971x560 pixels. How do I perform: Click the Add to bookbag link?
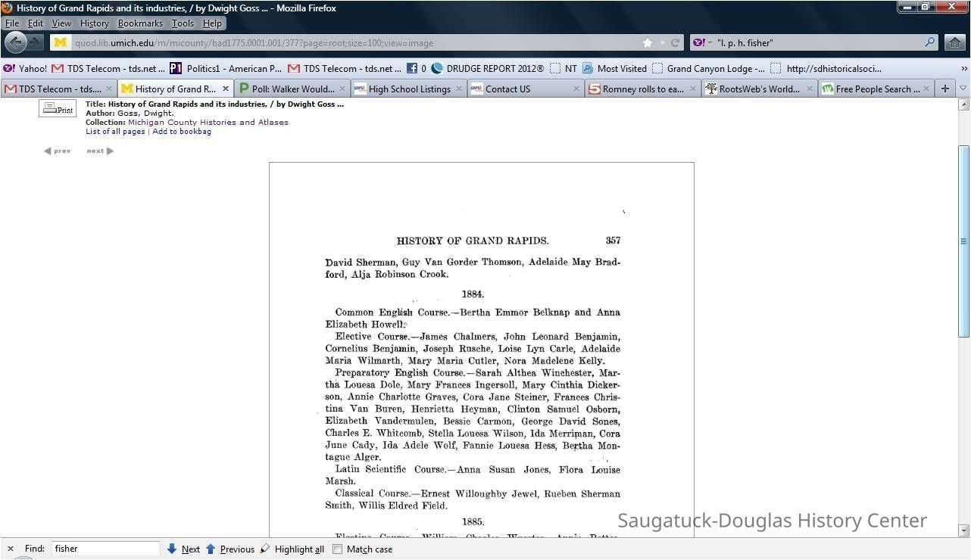pos(182,131)
